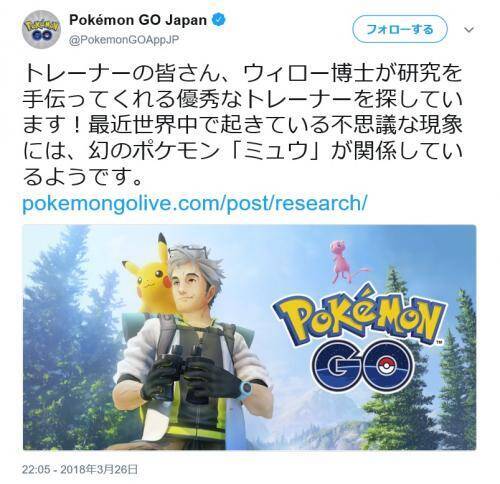Image resolution: width=500 pixels, height=484 pixels.
Task: Open the pokemongolive.com/post/research/ link
Action: point(195,203)
